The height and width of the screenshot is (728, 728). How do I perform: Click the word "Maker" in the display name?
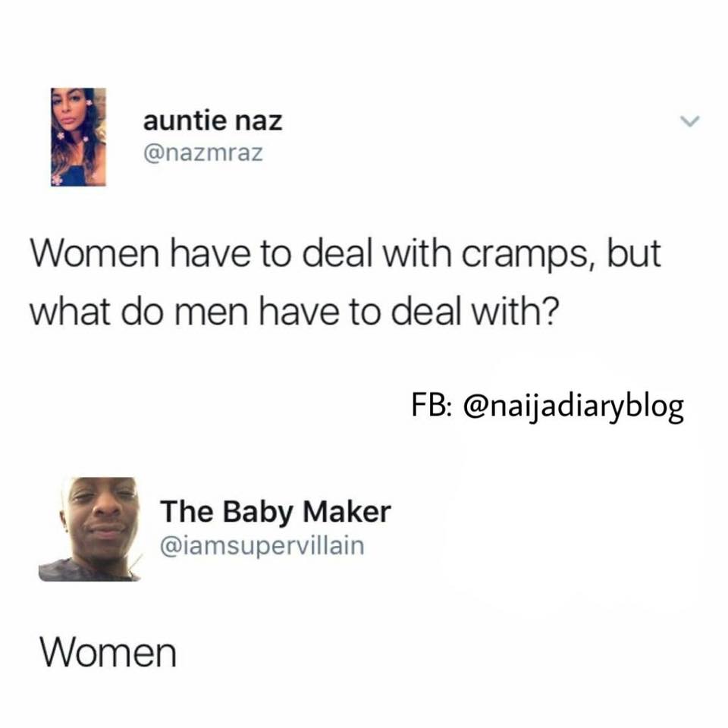pyautogui.click(x=347, y=512)
